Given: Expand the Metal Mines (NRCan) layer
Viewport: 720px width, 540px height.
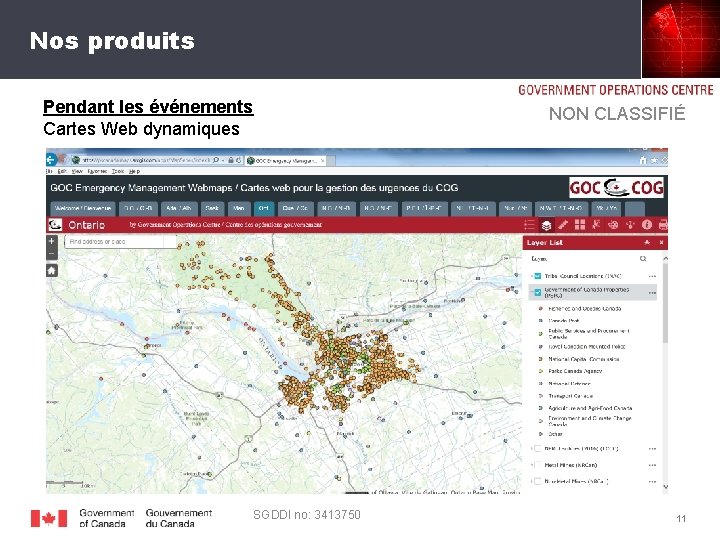Looking at the screenshot, I should point(532,465).
